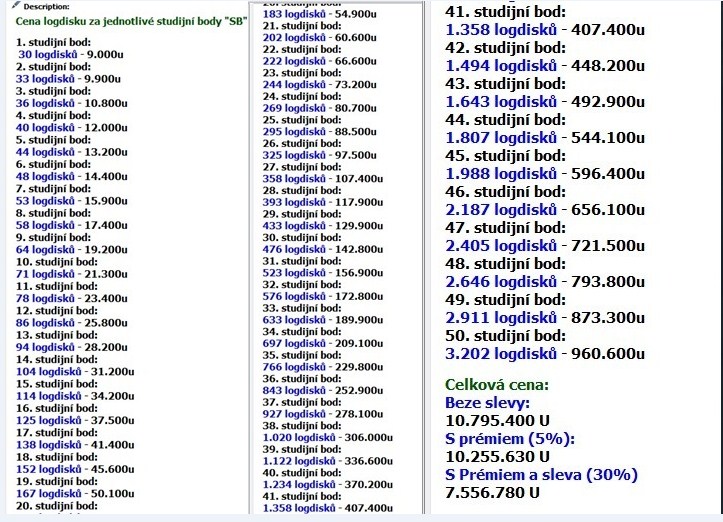Click "393 logdisků - 117.900u"

tap(323, 202)
